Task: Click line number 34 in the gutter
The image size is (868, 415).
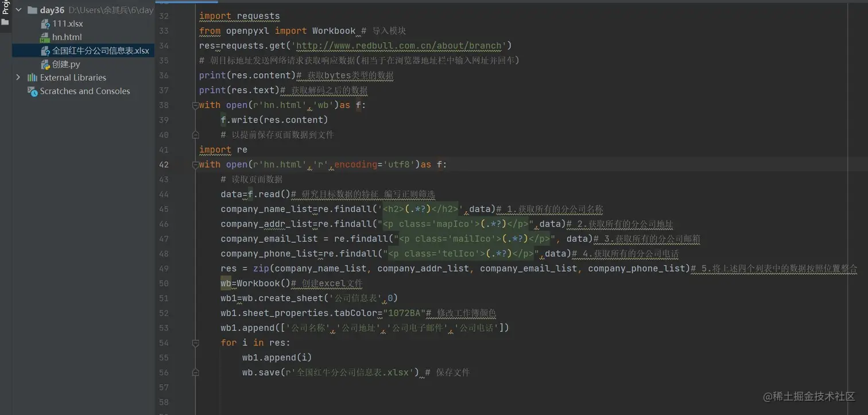Action: click(163, 46)
